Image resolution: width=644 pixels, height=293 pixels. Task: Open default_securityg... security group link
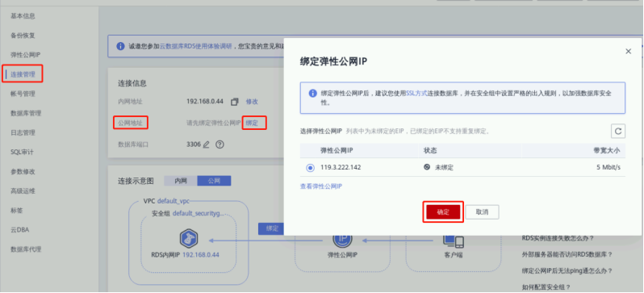199,214
